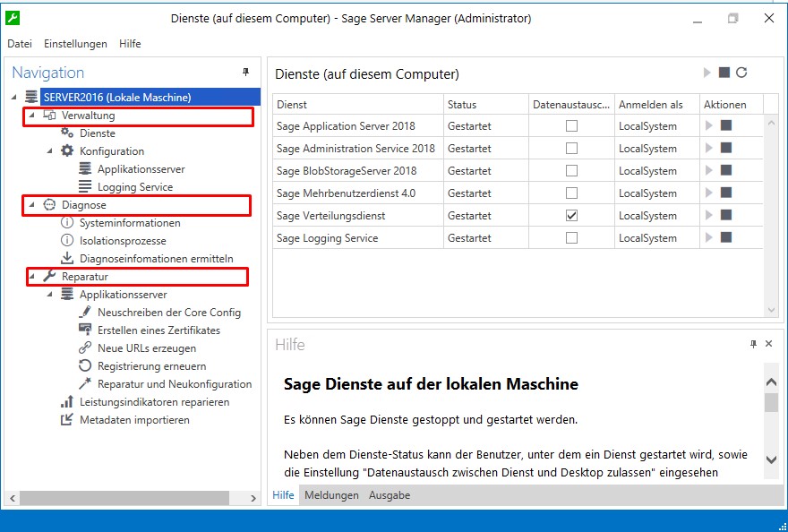Open Leistungsindikatoren reparieren entry

pyautogui.click(x=154, y=402)
